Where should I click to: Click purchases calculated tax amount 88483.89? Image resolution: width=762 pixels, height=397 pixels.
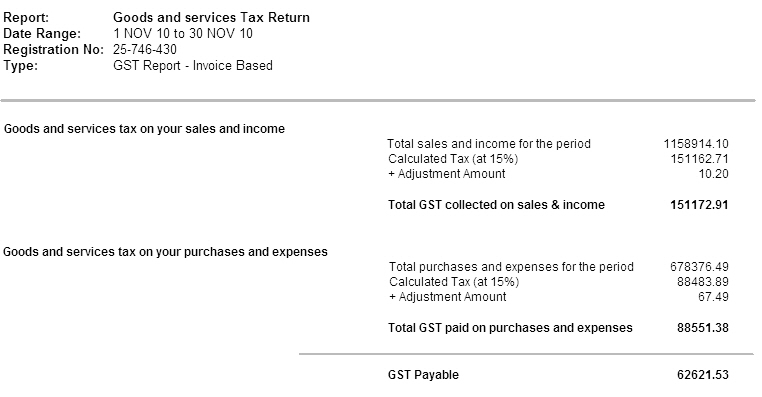point(703,282)
